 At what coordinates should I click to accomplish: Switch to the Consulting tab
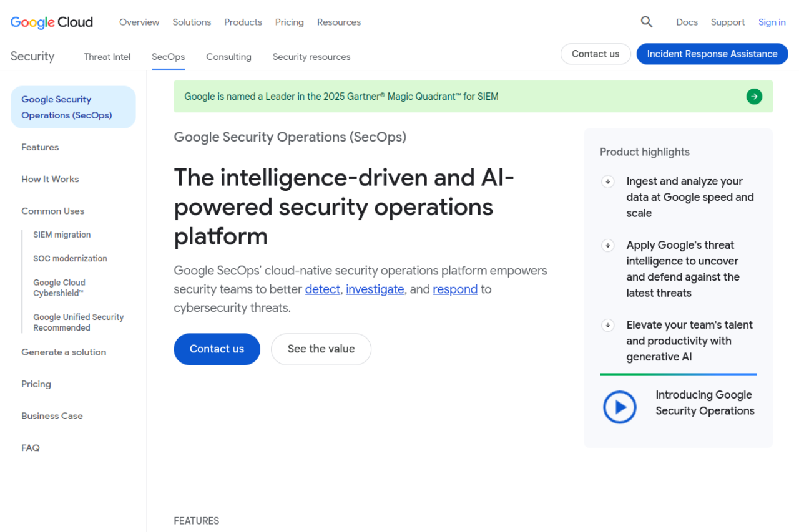229,57
